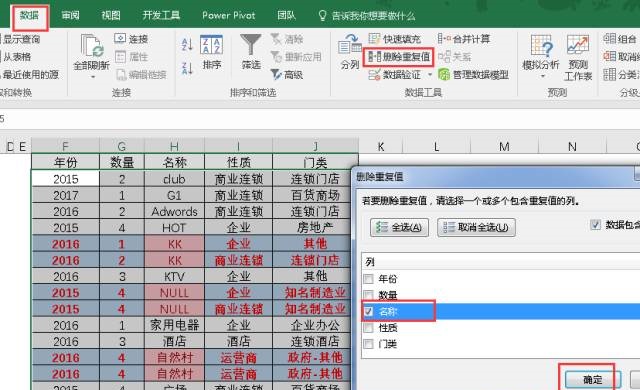Open the Power Pivot tab
Viewport: 640px width, 390px height.
[229, 16]
